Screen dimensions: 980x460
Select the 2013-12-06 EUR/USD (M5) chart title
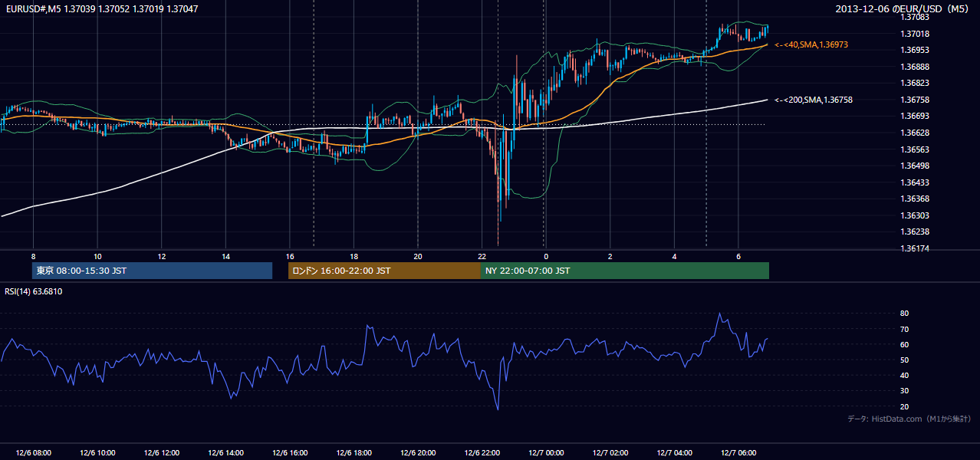(x=900, y=9)
